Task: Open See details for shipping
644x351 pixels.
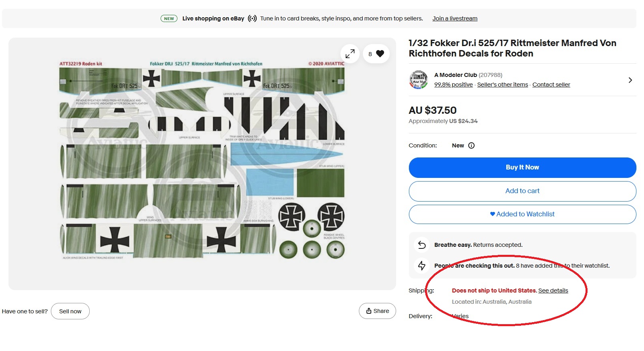Action: (553, 290)
